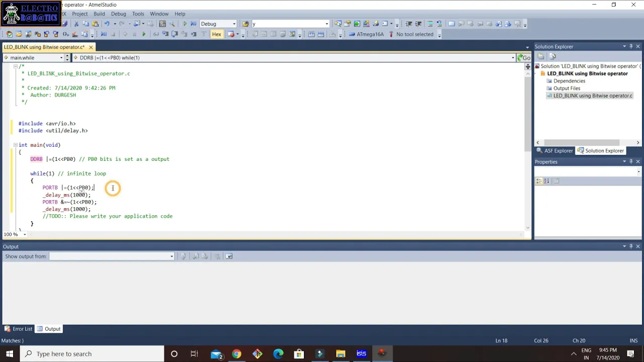The width and height of the screenshot is (644, 362).
Task: Open the Project menu
Action: (x=79, y=14)
